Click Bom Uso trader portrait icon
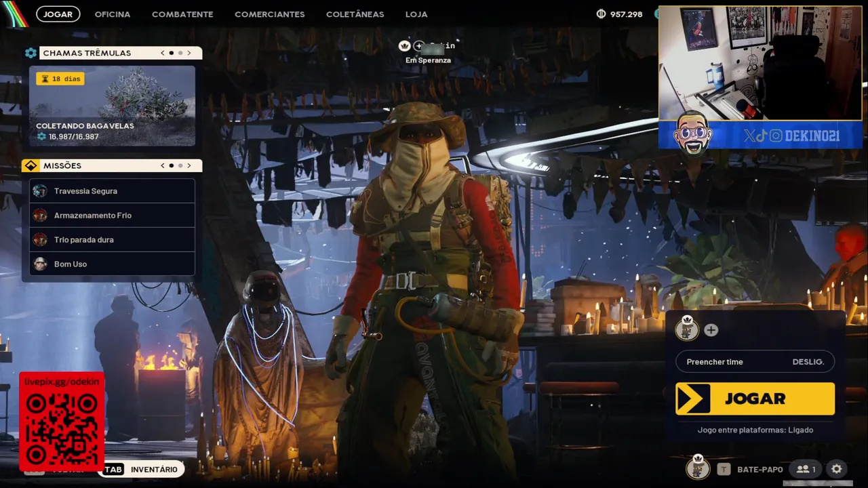Image resolution: width=868 pixels, height=488 pixels. pyautogui.click(x=41, y=264)
